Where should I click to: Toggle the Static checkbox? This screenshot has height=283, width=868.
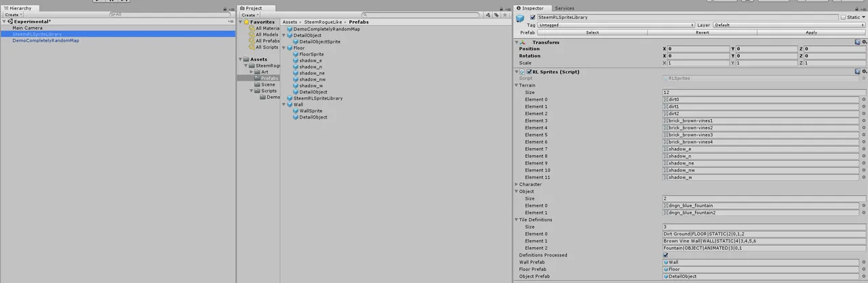[844, 18]
